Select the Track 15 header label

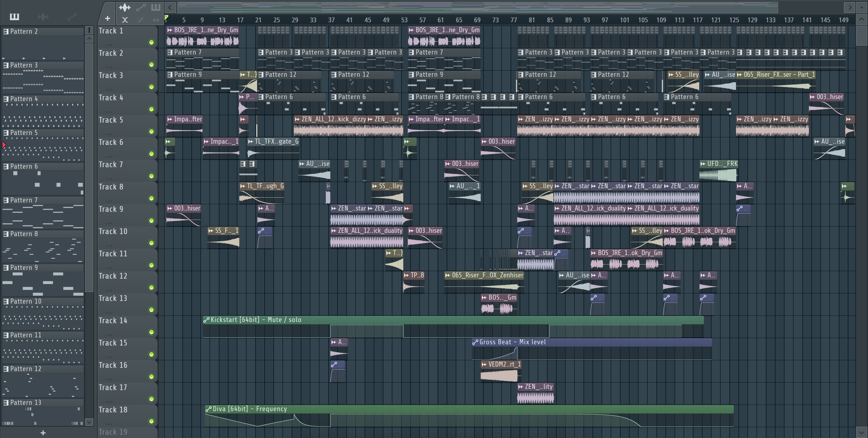[113, 343]
